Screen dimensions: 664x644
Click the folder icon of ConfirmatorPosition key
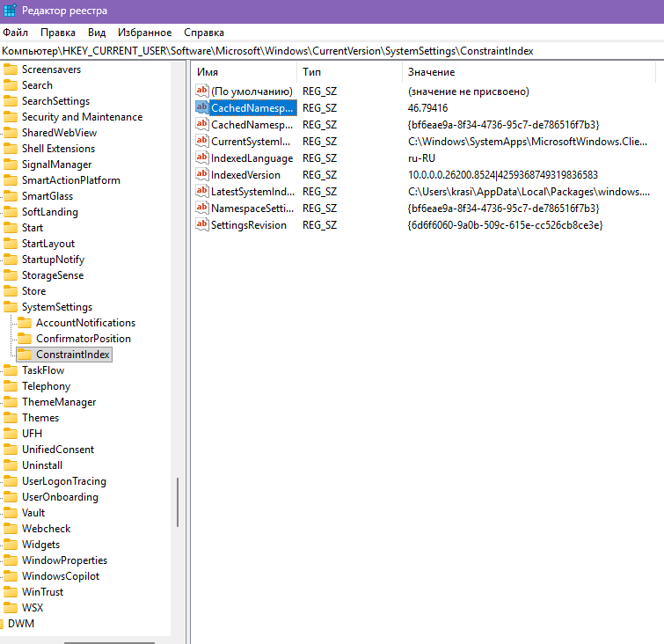tap(25, 339)
